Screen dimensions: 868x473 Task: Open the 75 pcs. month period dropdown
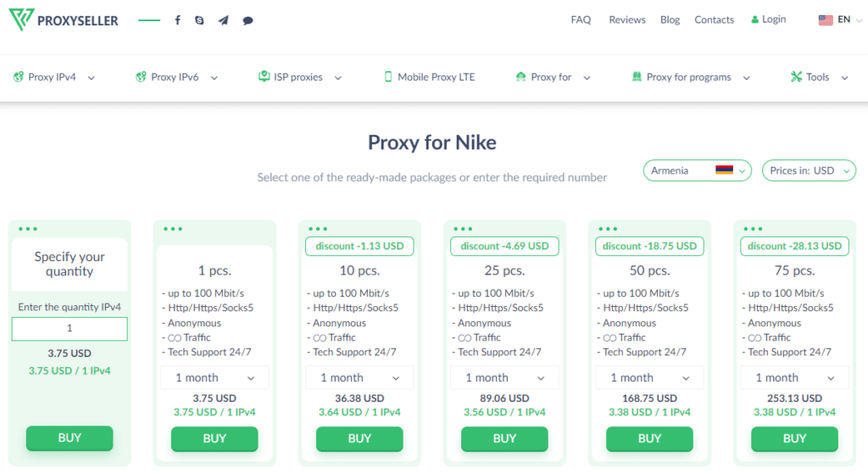pyautogui.click(x=795, y=378)
